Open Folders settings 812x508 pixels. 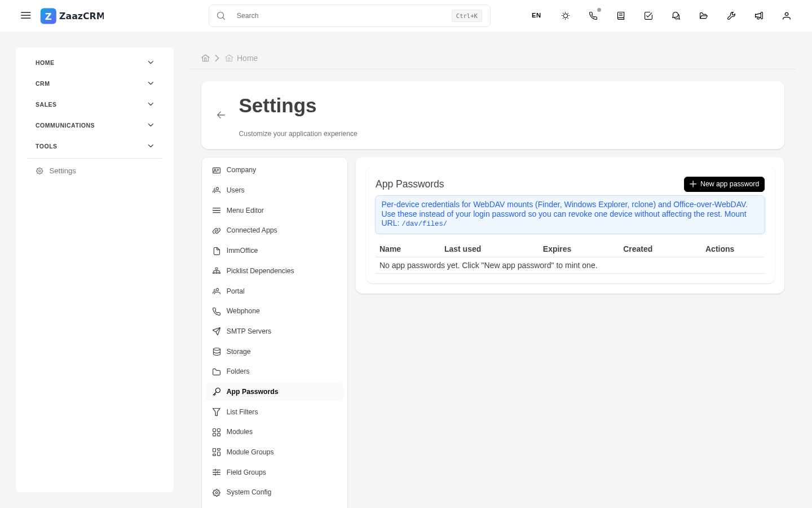[275, 371]
